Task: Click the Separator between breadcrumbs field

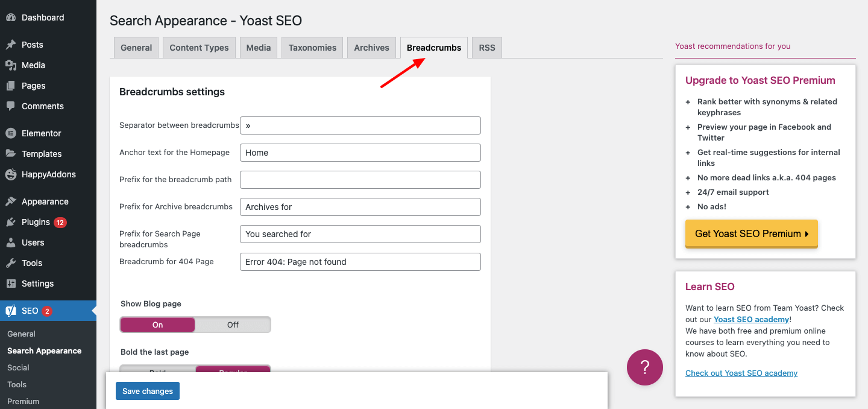Action: [x=360, y=125]
